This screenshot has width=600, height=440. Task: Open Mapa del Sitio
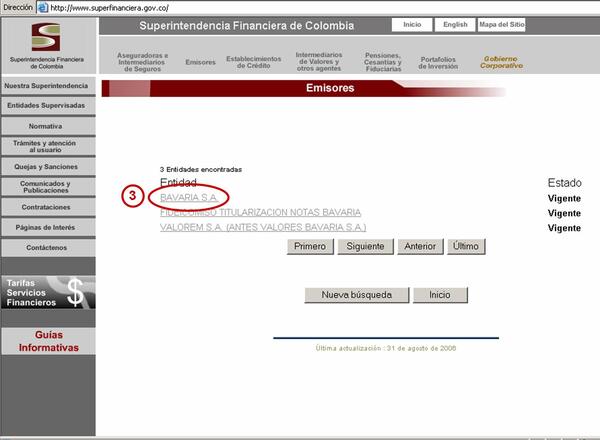click(501, 24)
